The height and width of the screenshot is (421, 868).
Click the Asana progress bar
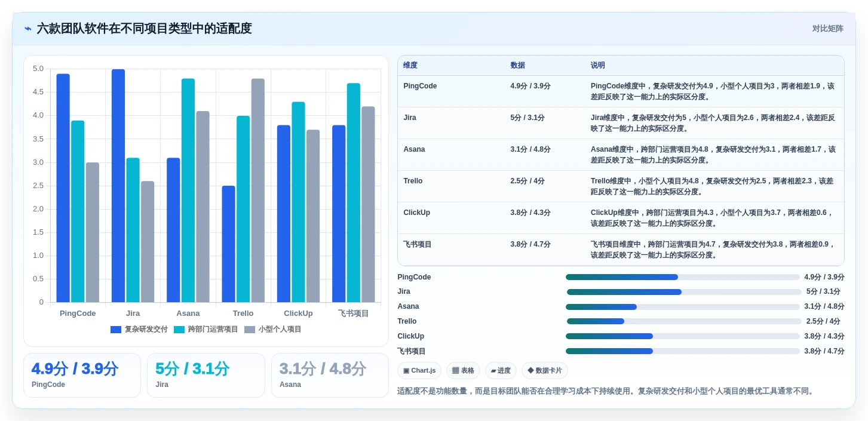(x=683, y=307)
